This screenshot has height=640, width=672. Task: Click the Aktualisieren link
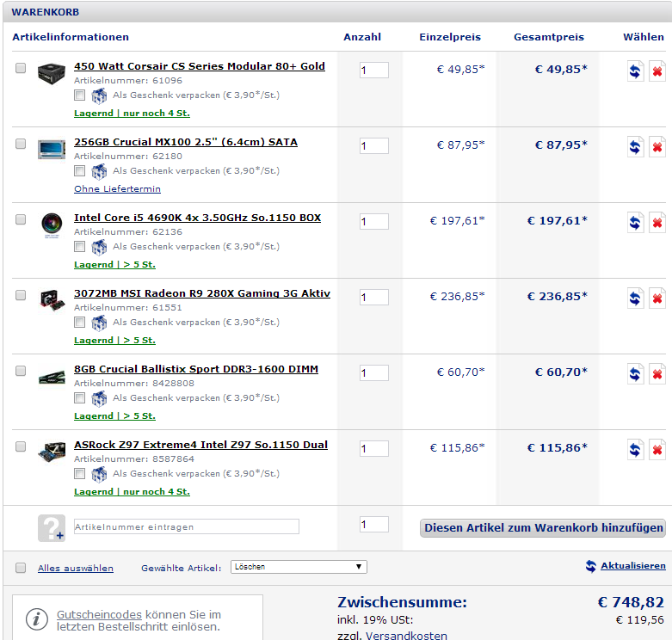point(633,566)
